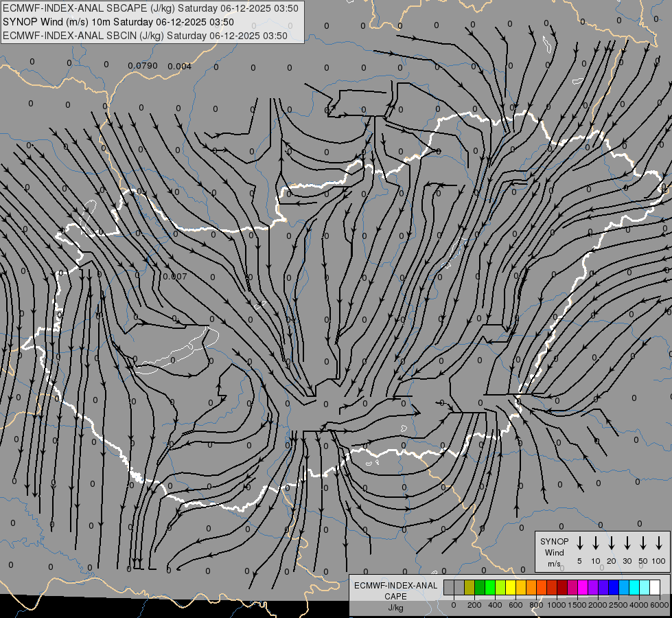Click the wind arrow above the 10 m/s label

pyautogui.click(x=596, y=543)
